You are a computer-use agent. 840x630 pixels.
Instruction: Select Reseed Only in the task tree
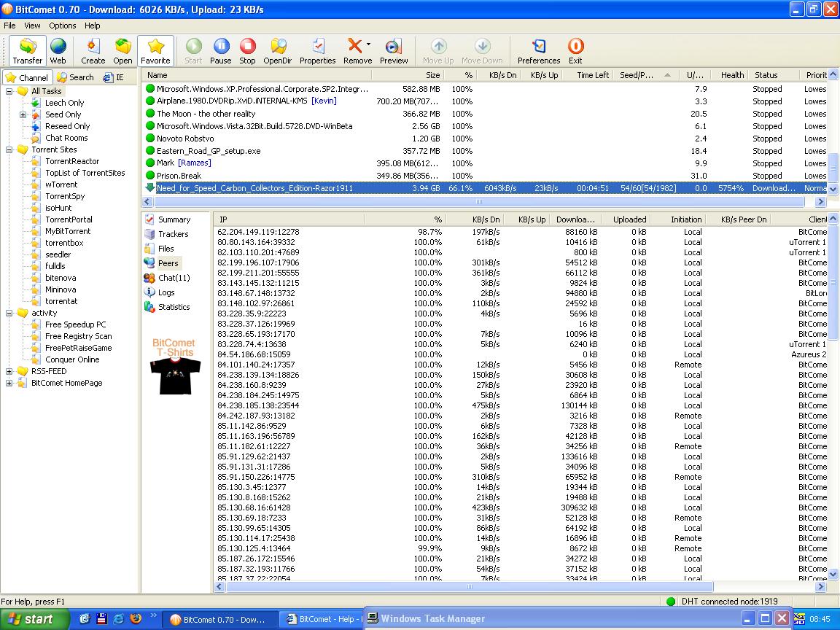tap(68, 126)
